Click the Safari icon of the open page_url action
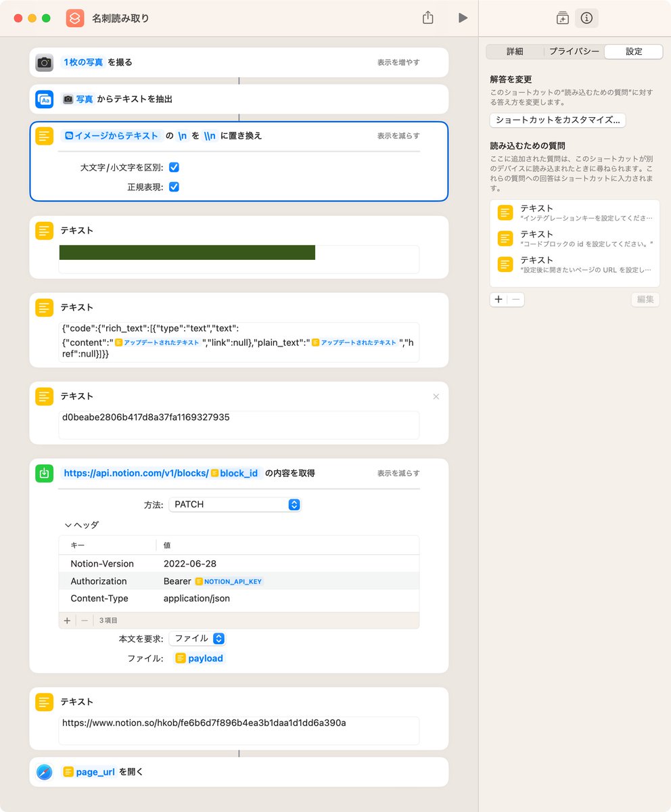Image resolution: width=671 pixels, height=812 pixels. coord(45,772)
